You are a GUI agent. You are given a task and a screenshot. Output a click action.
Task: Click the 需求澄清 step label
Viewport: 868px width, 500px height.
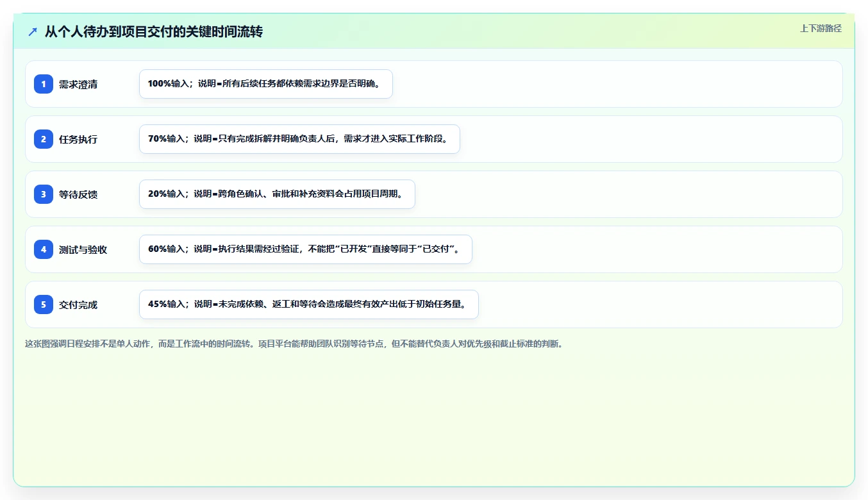(78, 84)
